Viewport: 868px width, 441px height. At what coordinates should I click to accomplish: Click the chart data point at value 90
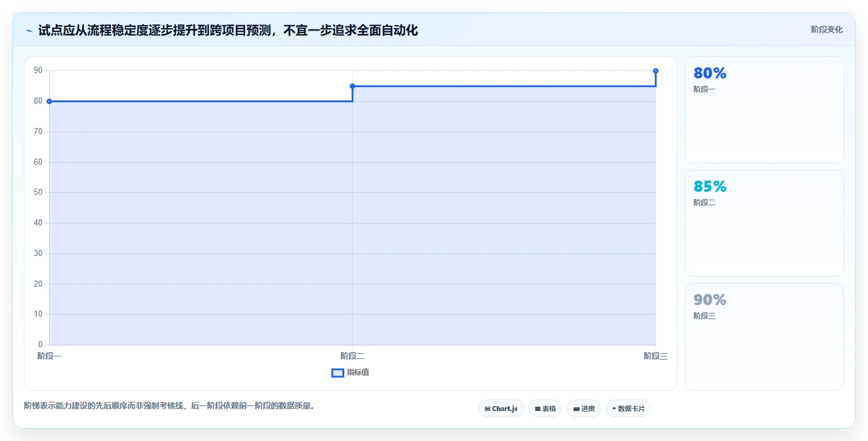(655, 71)
